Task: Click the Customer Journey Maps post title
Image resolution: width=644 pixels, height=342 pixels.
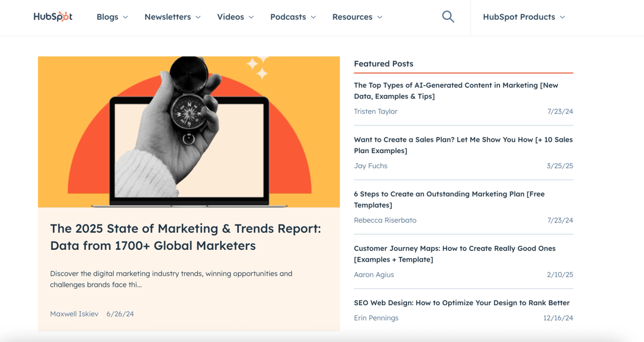Action: click(x=454, y=254)
